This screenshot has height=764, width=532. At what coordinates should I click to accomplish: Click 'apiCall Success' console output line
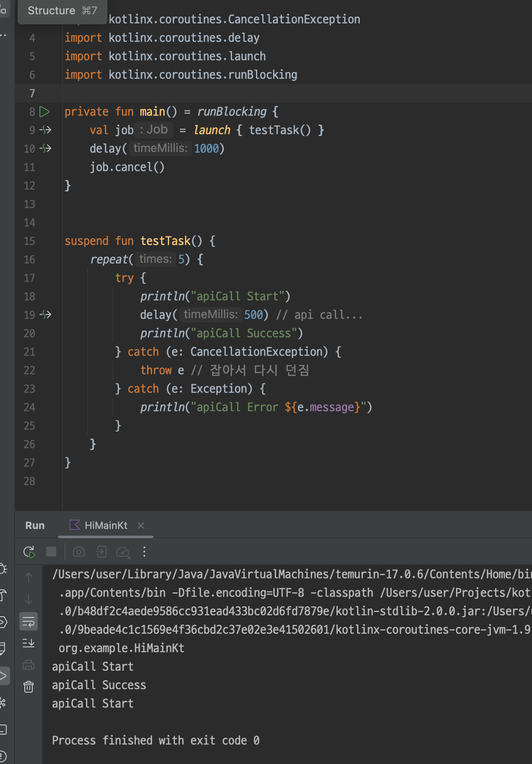[99, 685]
